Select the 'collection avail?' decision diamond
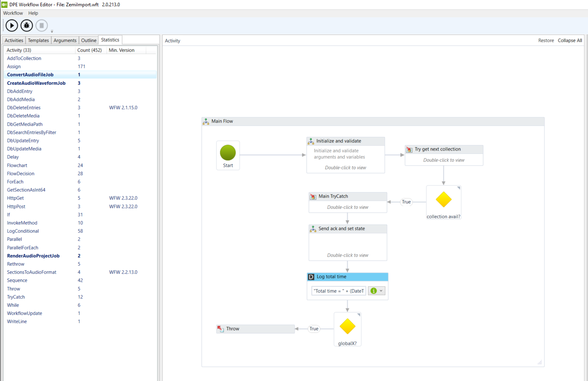 [x=443, y=200]
